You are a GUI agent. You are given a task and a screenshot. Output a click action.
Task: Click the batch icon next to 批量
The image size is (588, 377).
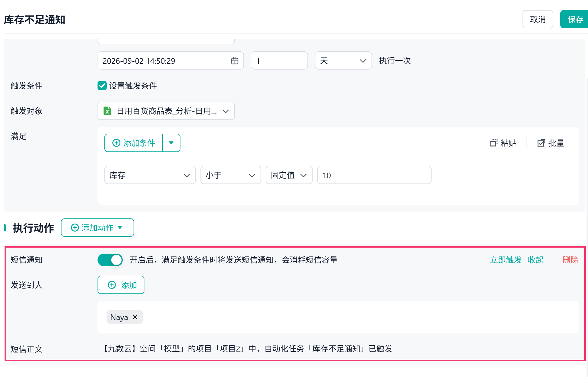(541, 143)
